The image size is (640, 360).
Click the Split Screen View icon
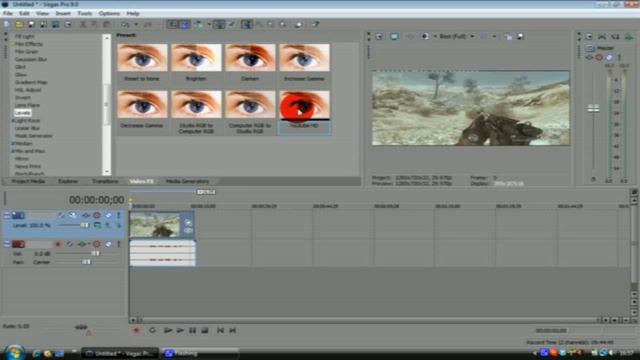point(424,36)
